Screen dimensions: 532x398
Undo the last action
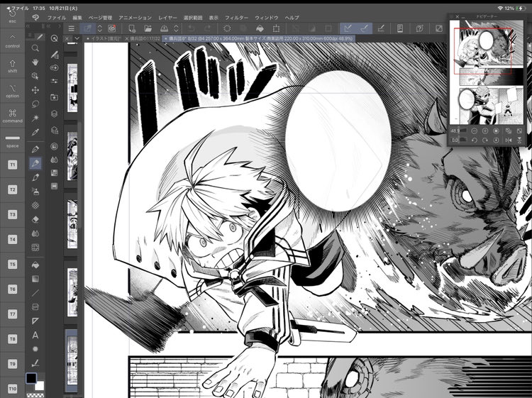191,28
